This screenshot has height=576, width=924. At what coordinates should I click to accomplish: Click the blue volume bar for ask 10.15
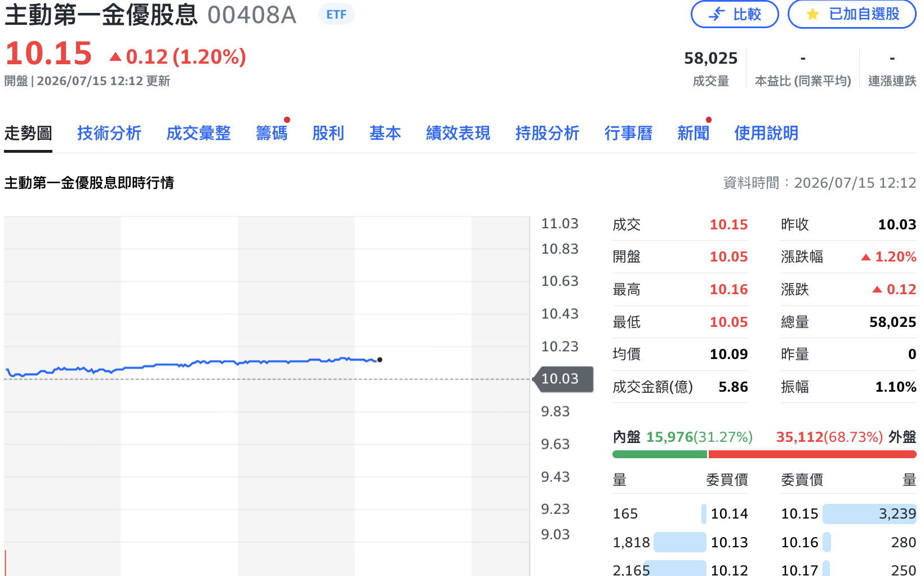point(869,514)
